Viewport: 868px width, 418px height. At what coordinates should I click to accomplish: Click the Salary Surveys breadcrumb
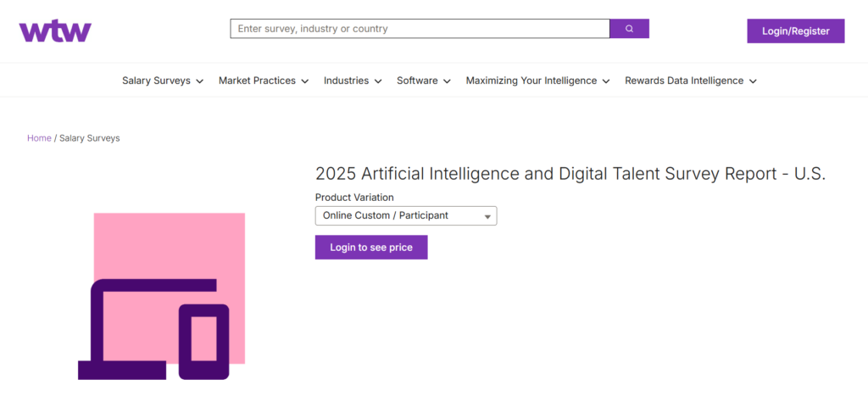(90, 138)
